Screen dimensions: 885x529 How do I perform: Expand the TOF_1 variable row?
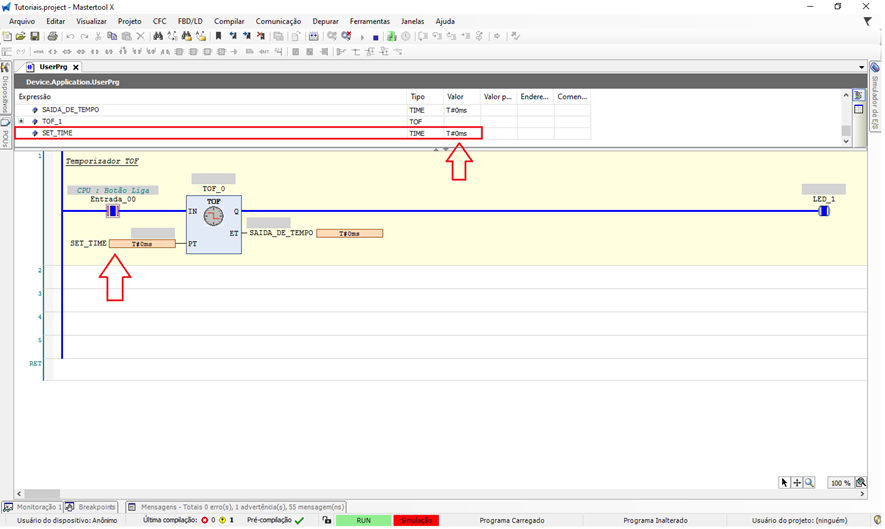click(21, 121)
